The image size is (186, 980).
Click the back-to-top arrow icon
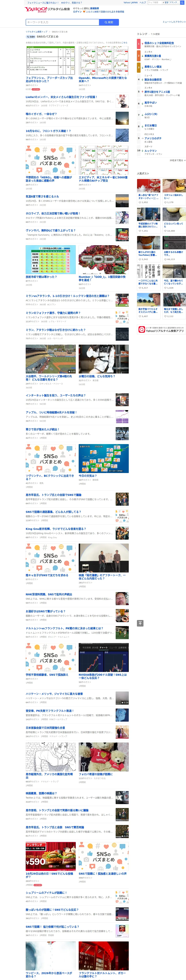[140, 623]
